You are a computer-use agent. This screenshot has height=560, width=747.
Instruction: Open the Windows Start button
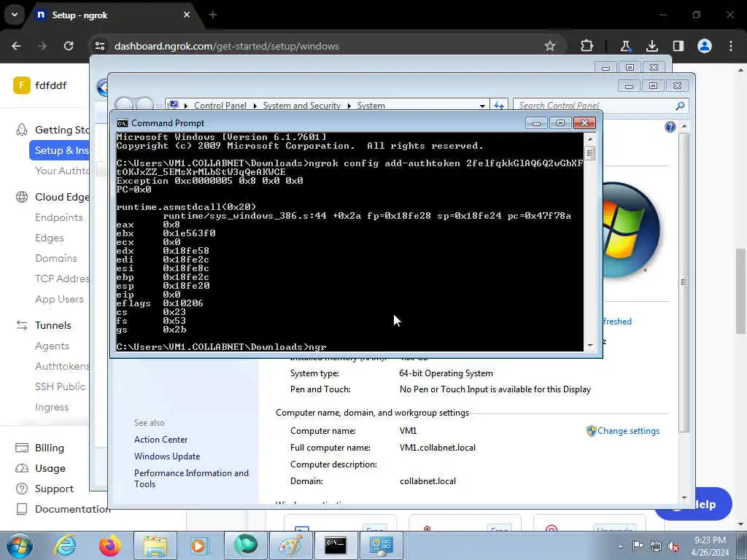click(x=20, y=545)
